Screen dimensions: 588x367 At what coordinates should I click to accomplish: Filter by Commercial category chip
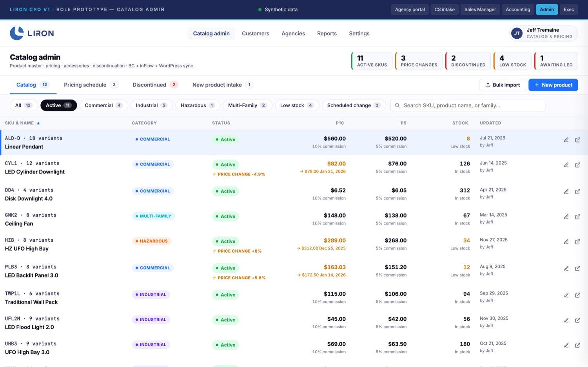click(103, 105)
